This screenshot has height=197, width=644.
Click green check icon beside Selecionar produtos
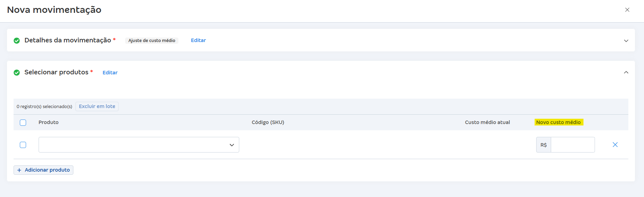click(x=17, y=73)
